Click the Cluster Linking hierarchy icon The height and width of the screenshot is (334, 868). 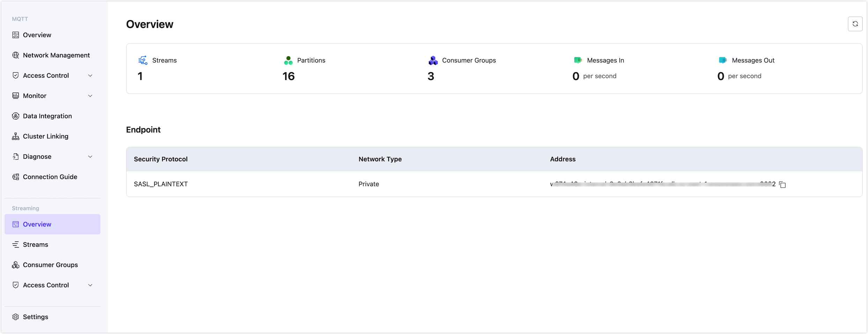(x=16, y=136)
